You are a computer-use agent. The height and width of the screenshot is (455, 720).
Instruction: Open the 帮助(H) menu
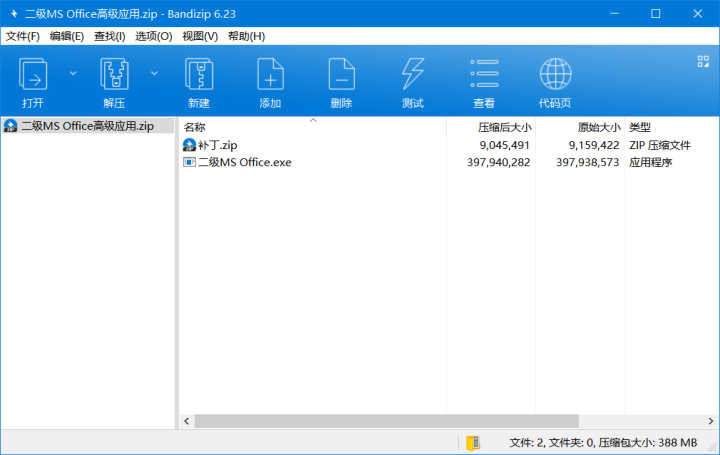[x=246, y=36]
